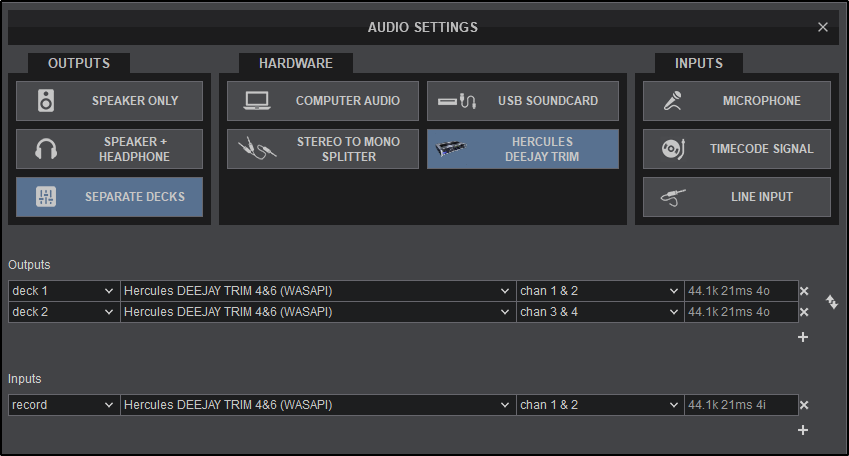Click the Microphone icon
This screenshot has width=849, height=456.
(x=672, y=101)
